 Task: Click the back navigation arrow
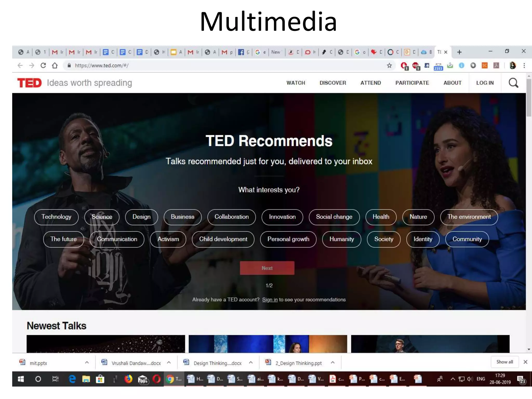click(x=20, y=65)
